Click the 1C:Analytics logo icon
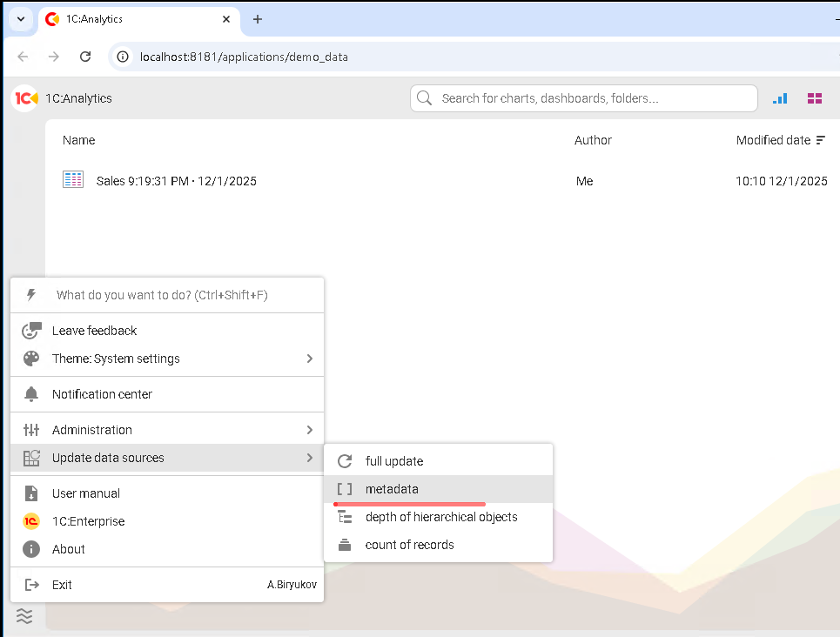Image resolution: width=840 pixels, height=637 pixels. point(26,98)
